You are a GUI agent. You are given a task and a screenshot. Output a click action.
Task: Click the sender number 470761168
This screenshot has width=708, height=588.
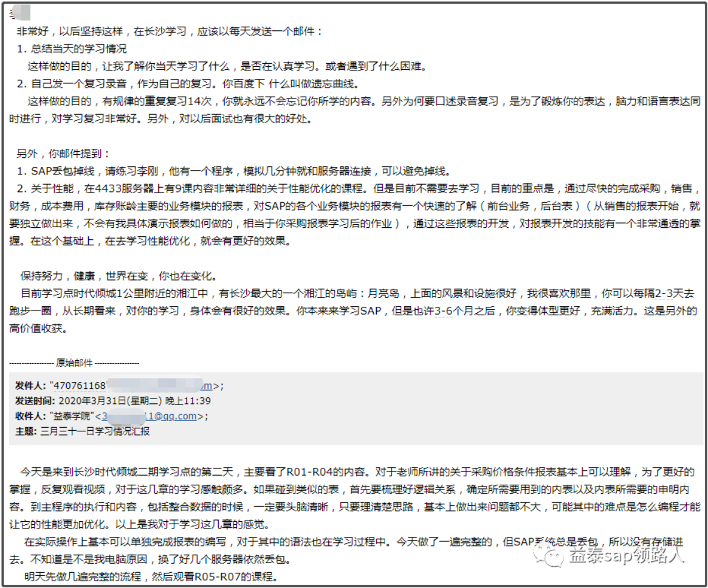point(80,386)
